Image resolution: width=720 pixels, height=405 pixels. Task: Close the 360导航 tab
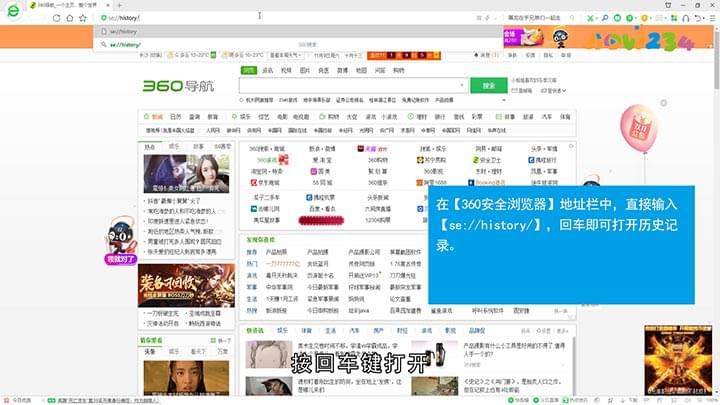coord(108,6)
